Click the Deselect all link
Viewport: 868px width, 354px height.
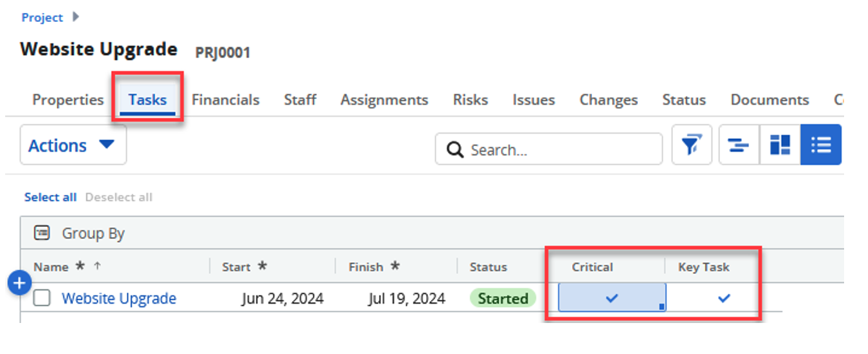(x=119, y=197)
